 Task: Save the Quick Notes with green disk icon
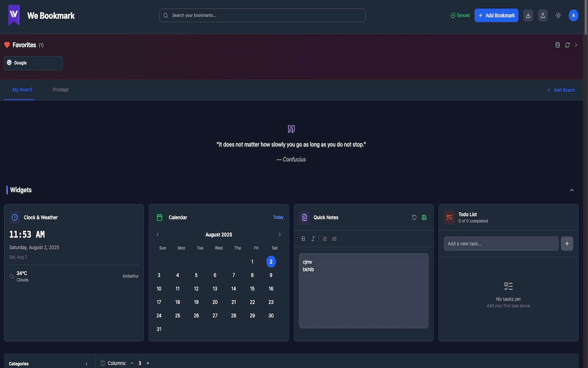tap(424, 218)
